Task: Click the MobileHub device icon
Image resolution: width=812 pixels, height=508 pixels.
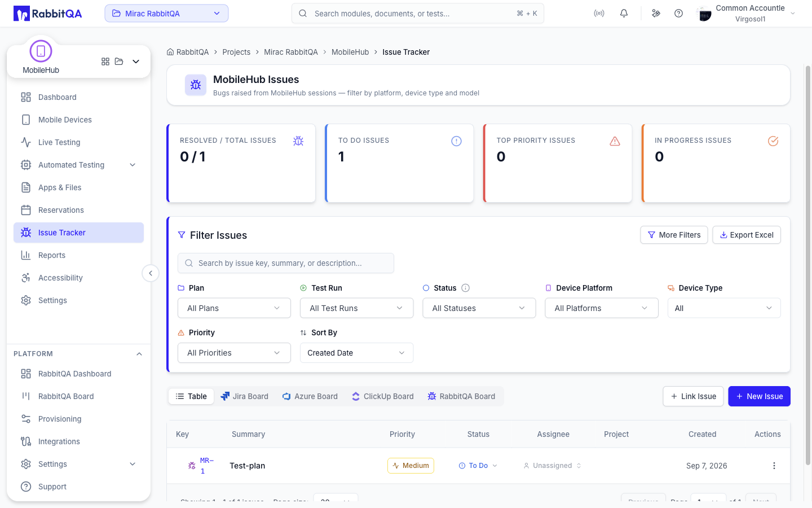Action: (41, 51)
